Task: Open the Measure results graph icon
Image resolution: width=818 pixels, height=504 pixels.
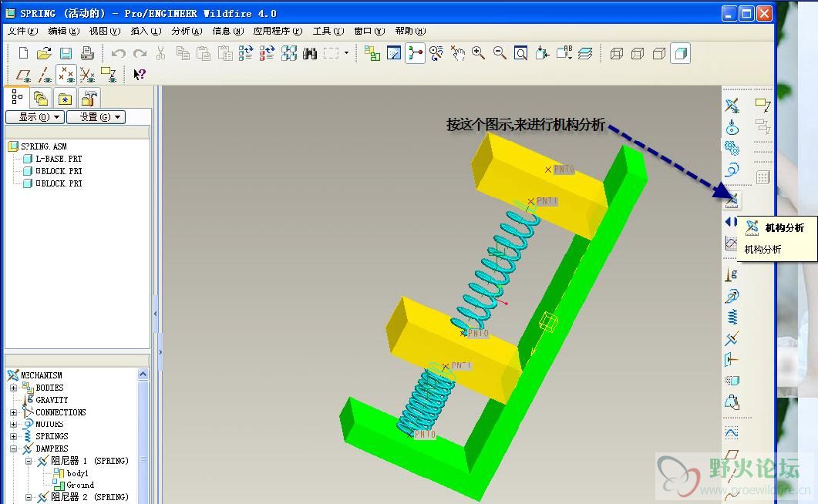Action: 731,243
